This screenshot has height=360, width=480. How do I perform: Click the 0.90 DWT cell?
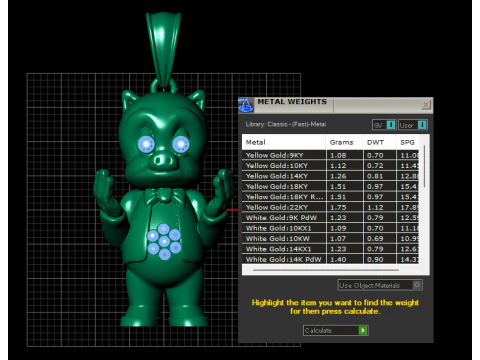[380, 259]
